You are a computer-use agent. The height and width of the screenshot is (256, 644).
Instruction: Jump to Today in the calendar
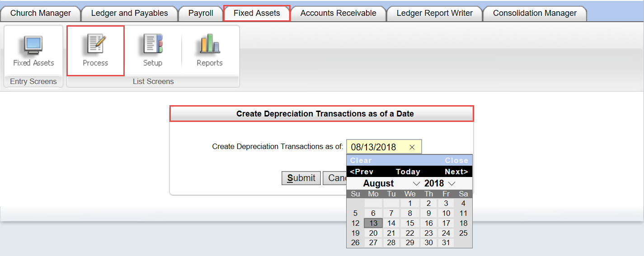click(408, 172)
